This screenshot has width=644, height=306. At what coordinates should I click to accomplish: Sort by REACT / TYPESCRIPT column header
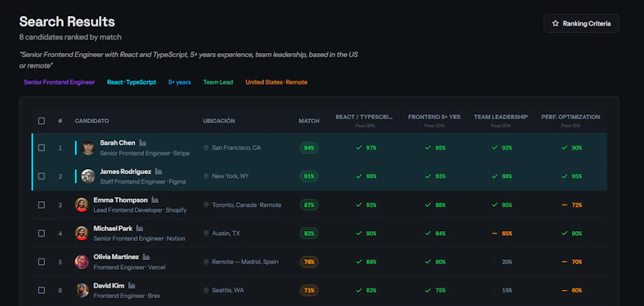coord(364,117)
